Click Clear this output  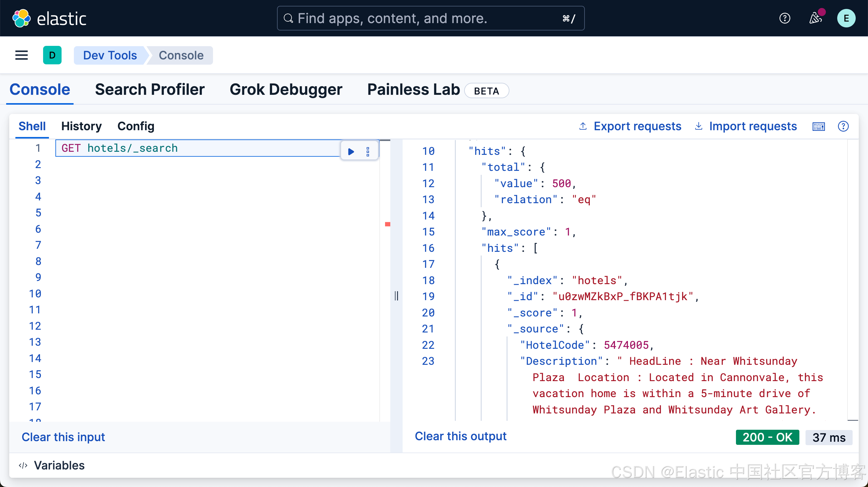pyautogui.click(x=460, y=437)
